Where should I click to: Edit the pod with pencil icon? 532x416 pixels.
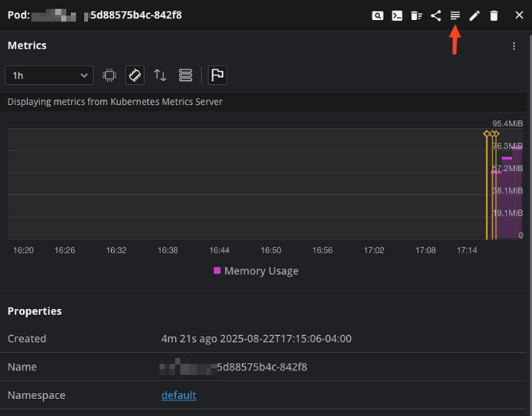[x=474, y=15]
